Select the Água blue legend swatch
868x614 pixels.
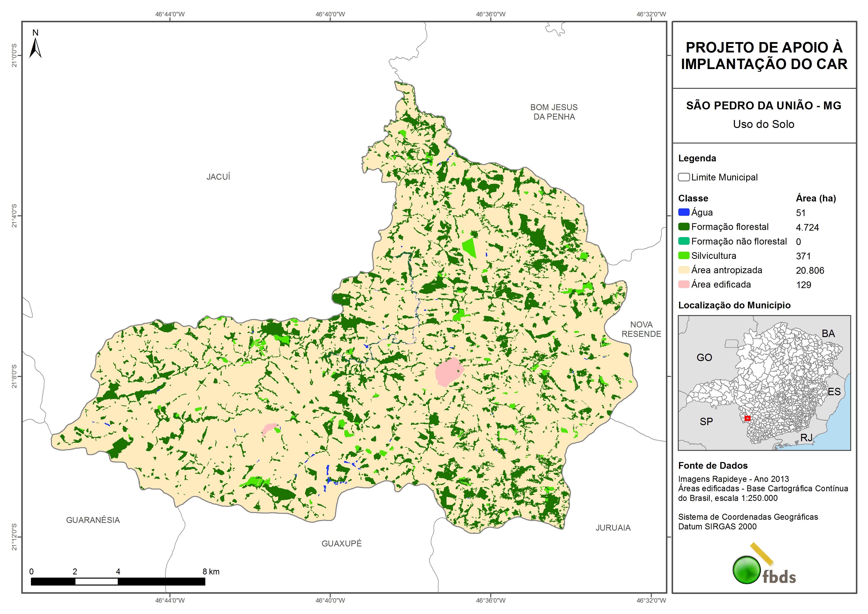click(x=683, y=212)
